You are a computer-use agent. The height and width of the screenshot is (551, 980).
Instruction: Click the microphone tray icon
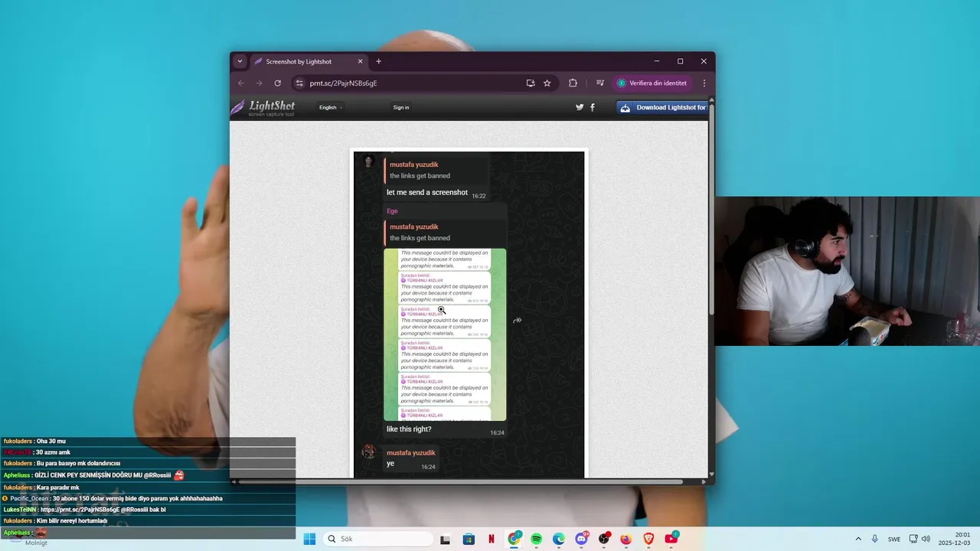click(875, 539)
